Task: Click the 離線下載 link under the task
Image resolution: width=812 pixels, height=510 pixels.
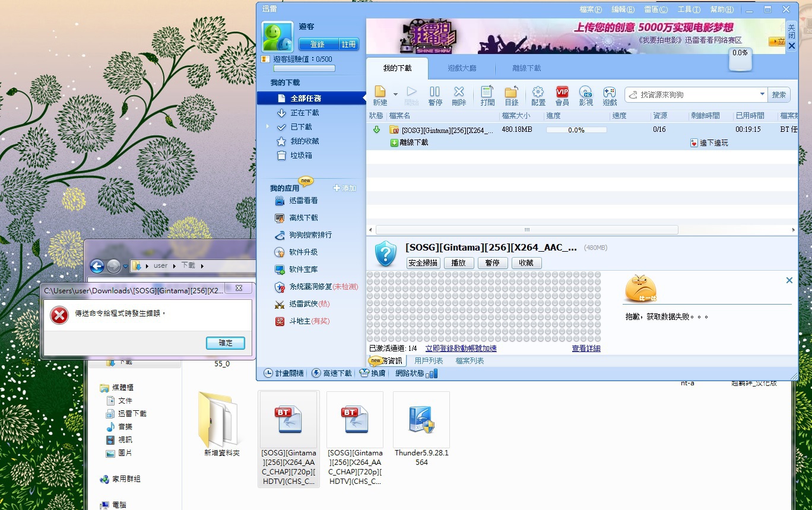Action: pyautogui.click(x=414, y=142)
